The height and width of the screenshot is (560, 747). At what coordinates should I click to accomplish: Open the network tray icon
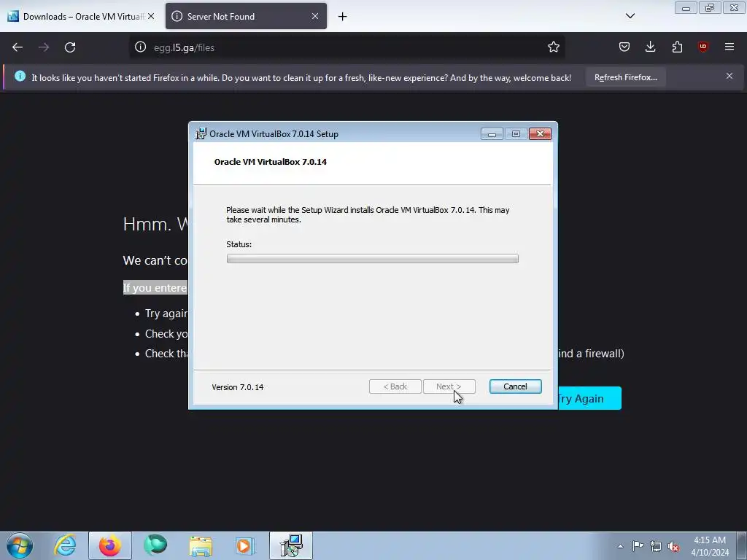point(656,546)
